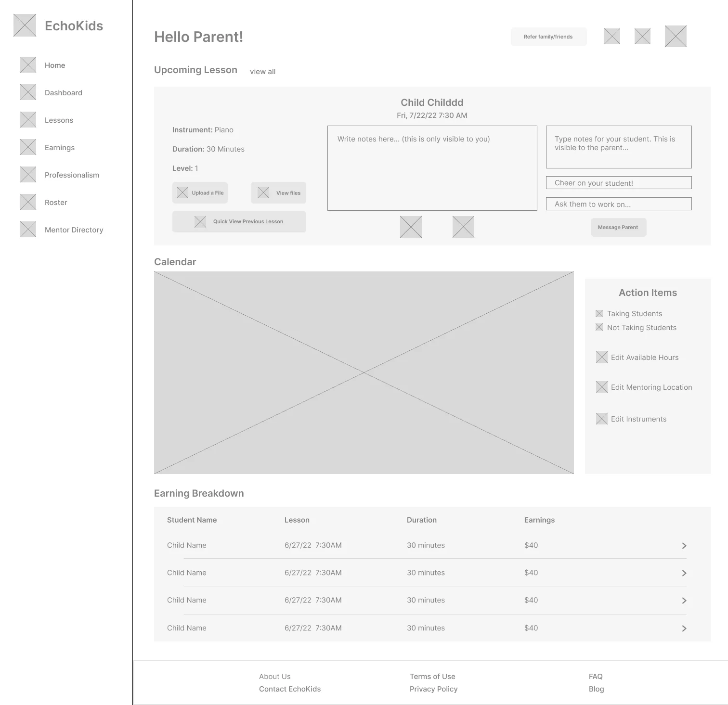The image size is (728, 705).
Task: Click the icon next to Lessons
Action: [28, 120]
